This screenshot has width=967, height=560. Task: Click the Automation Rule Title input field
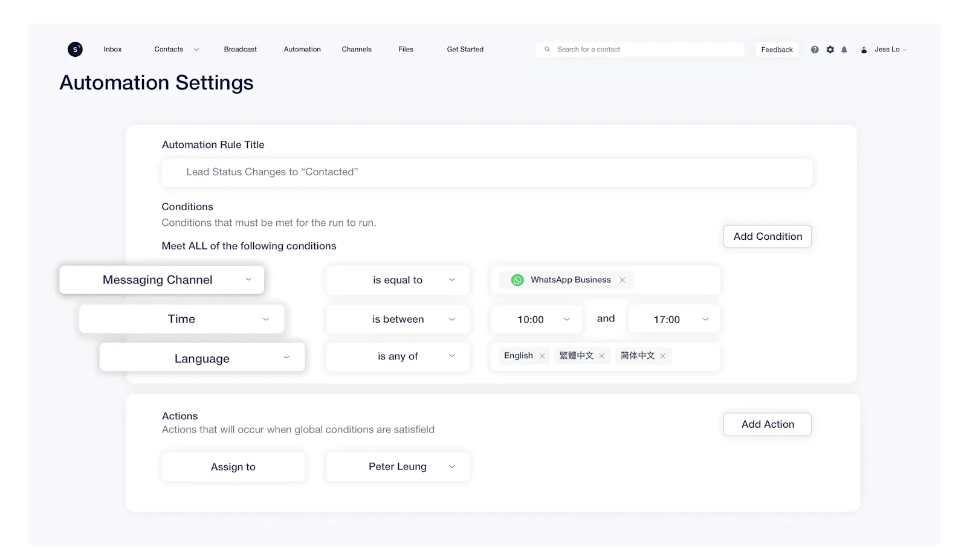[x=487, y=172]
